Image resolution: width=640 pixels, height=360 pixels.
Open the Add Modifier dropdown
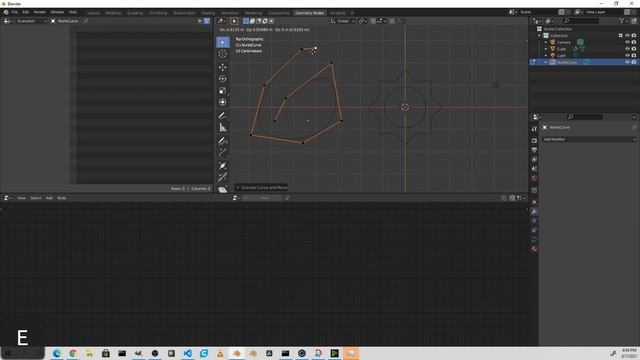[x=589, y=139]
